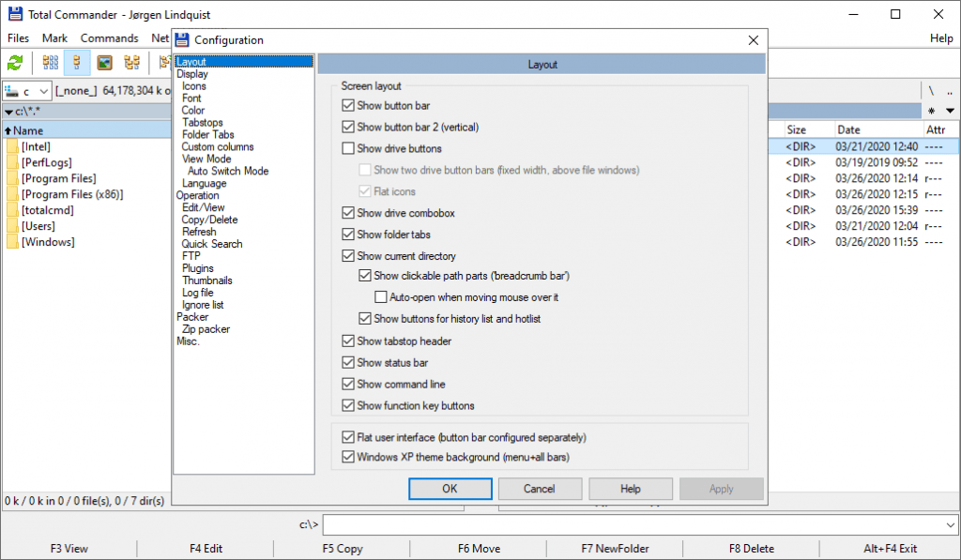Click the OK button in Configuration dialog
Image resolution: width=961 pixels, height=560 pixels.
point(450,489)
